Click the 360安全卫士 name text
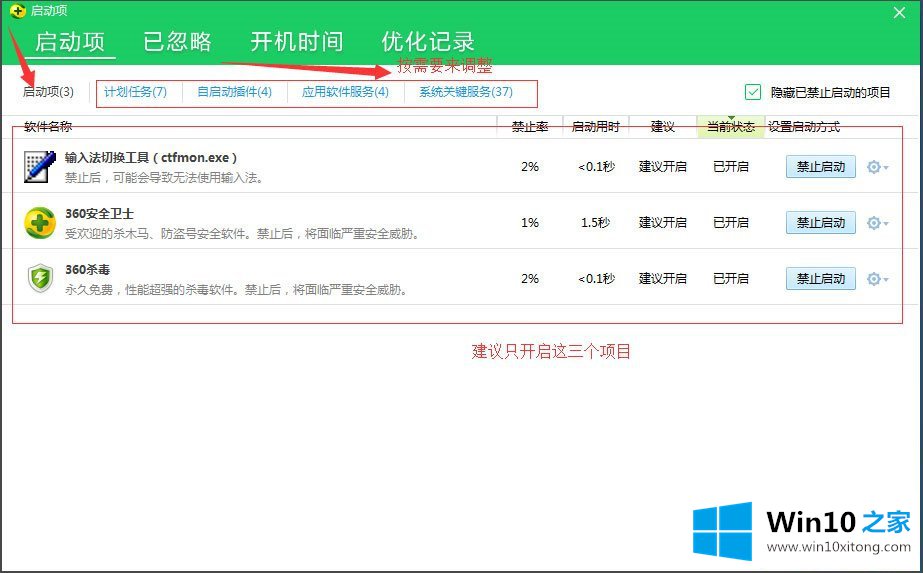 99,214
